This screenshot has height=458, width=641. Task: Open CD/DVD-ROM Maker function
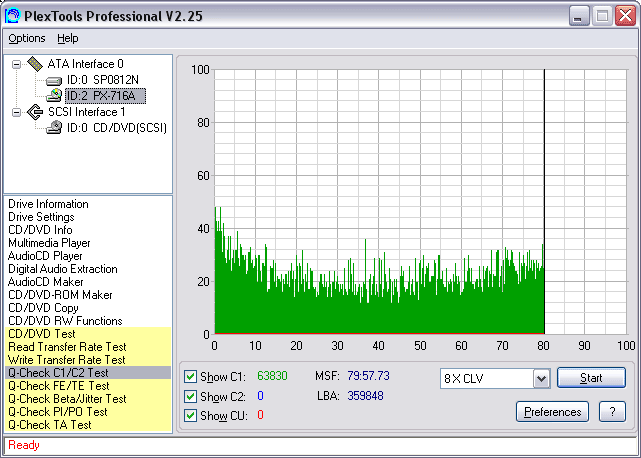60,295
